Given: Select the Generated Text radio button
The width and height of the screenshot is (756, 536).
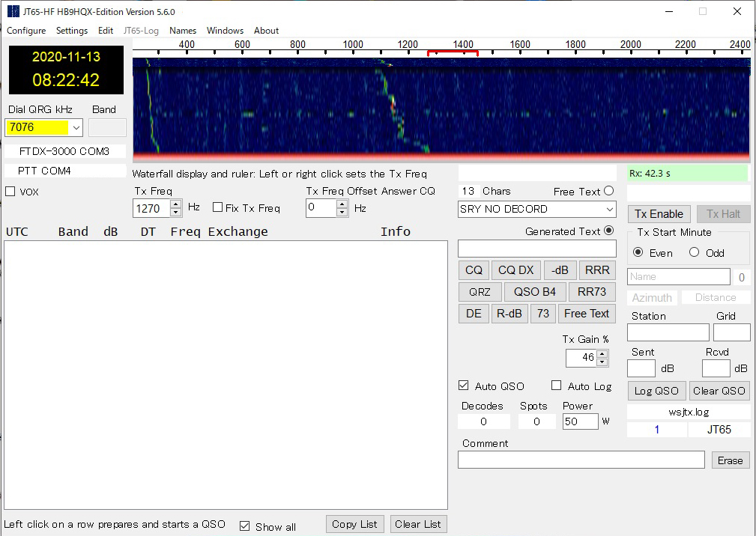Looking at the screenshot, I should (609, 231).
